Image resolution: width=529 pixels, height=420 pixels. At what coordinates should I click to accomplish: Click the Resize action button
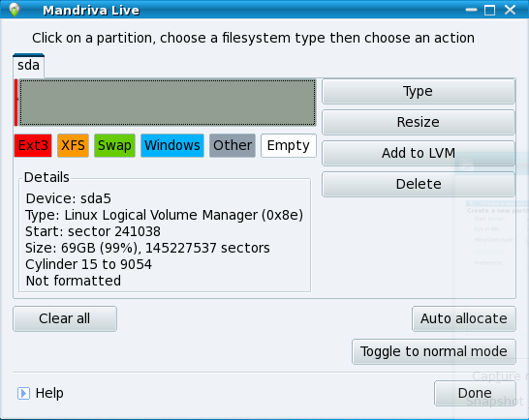[x=419, y=122]
